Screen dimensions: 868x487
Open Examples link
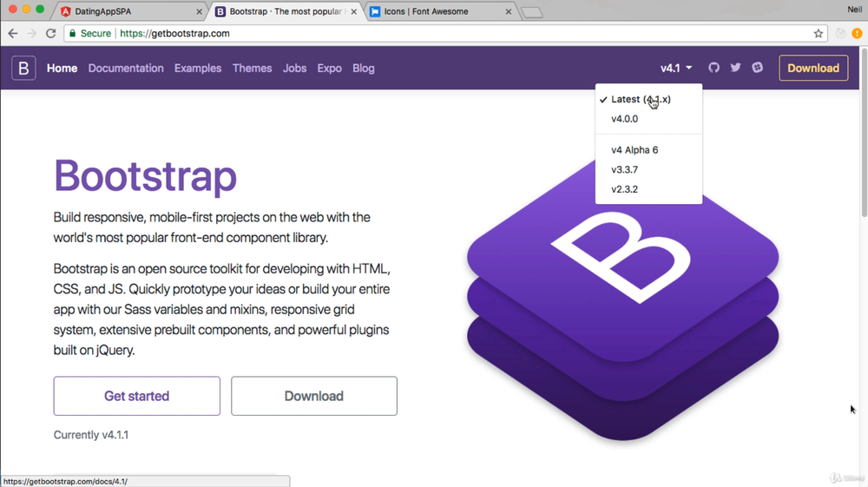[x=198, y=68]
